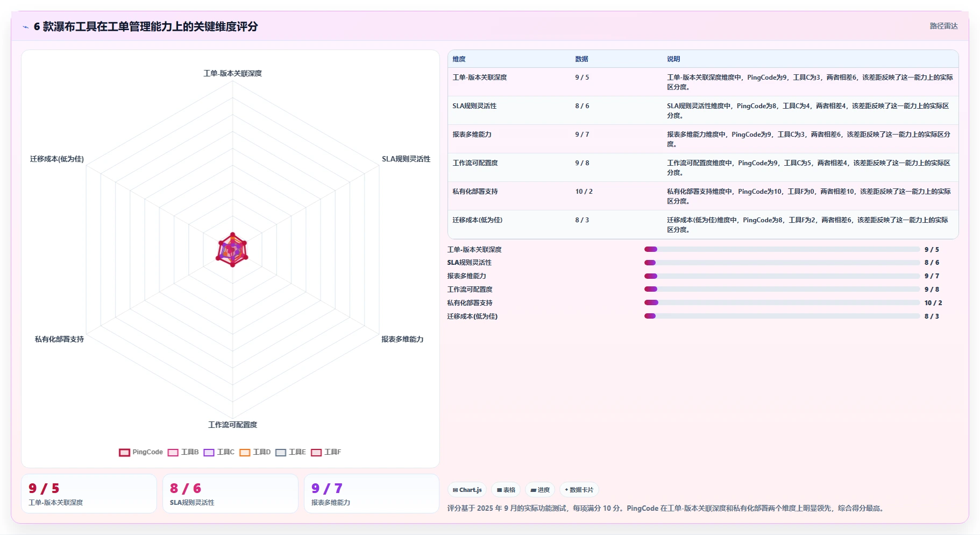980x535 pixels.
Task: Click the radar axis label SLA规则灵活性
Action: click(406, 159)
